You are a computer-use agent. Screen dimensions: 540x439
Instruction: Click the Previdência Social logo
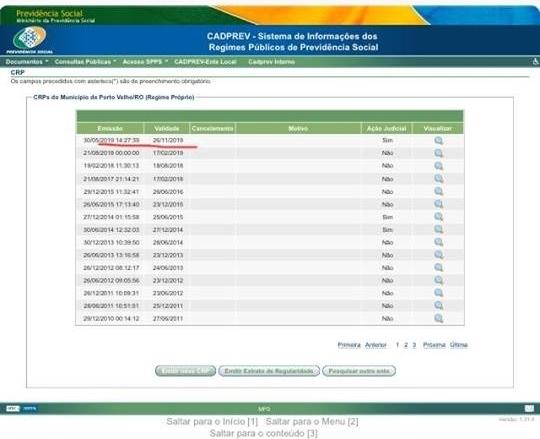(30, 40)
